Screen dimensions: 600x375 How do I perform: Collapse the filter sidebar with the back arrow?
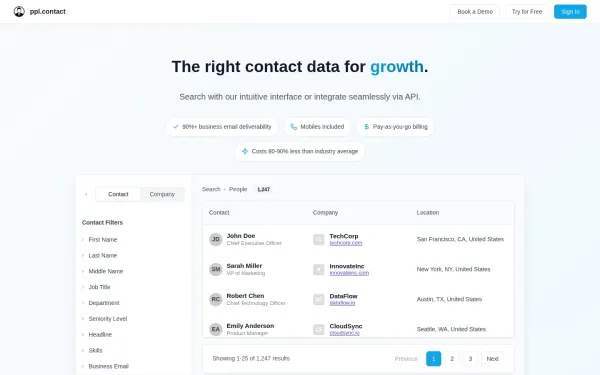[86, 194]
